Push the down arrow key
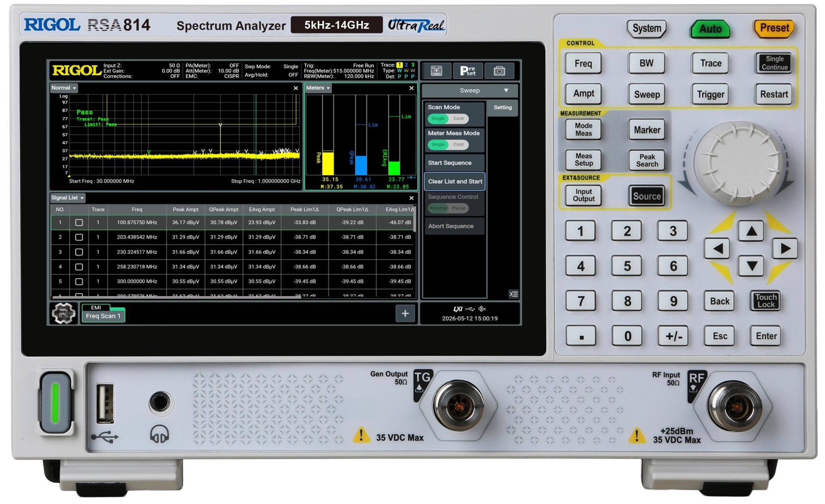The image size is (825, 504). tap(751, 266)
